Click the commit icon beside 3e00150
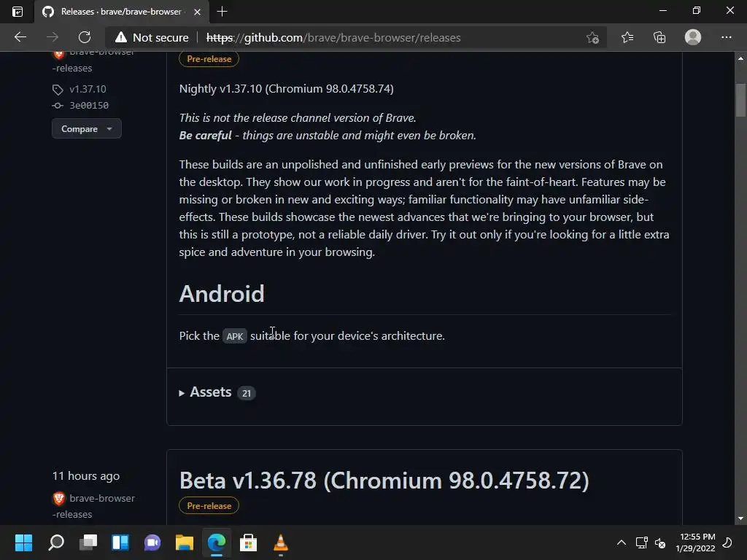 pyautogui.click(x=58, y=105)
